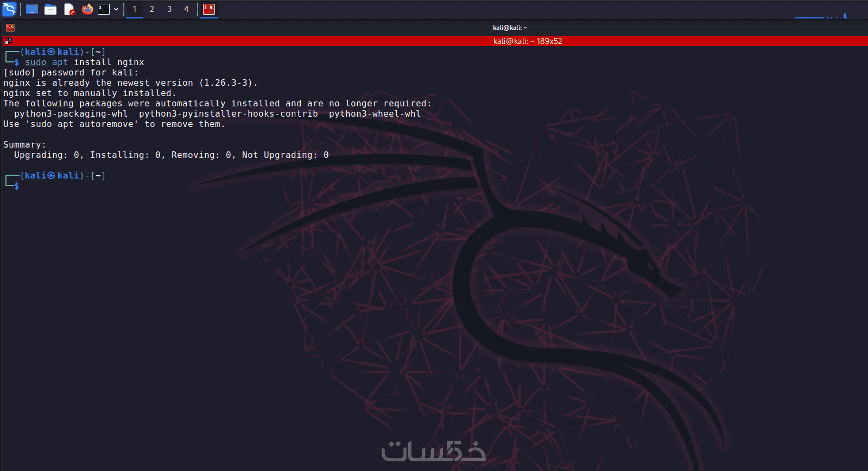868x471 pixels.
Task: Click the package name 'python3-pyinstaller-hooks-contrib'
Action: click(229, 114)
